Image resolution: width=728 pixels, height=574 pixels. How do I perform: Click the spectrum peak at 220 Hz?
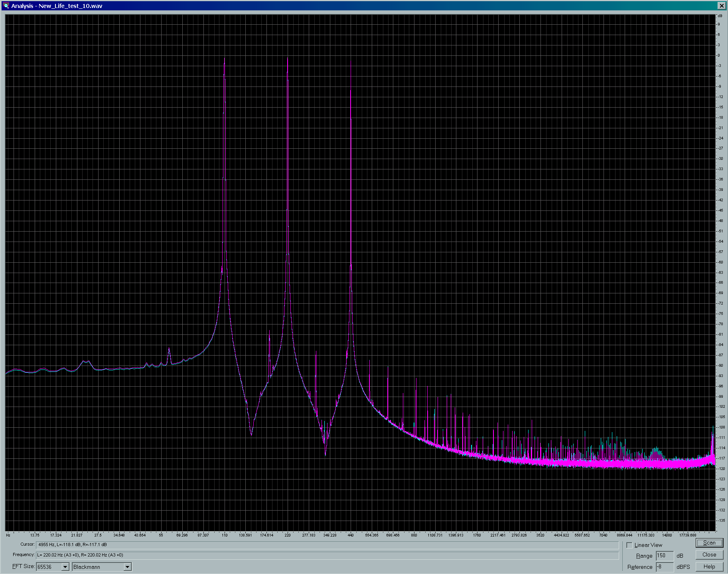[x=288, y=58]
